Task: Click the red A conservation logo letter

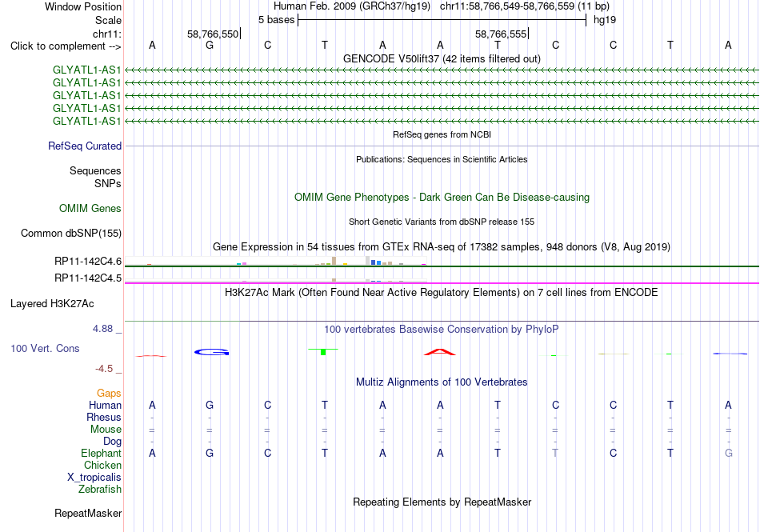Action: [x=440, y=352]
